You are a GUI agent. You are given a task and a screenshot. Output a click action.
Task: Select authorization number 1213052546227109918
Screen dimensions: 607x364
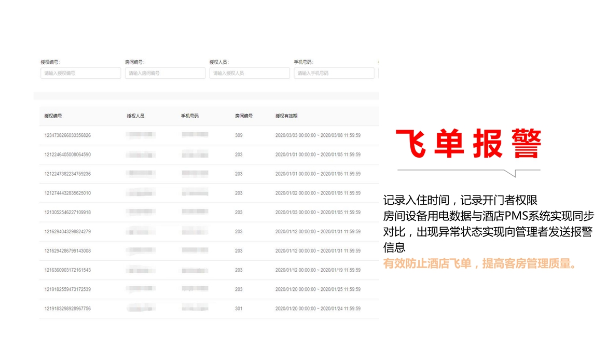coord(67,212)
